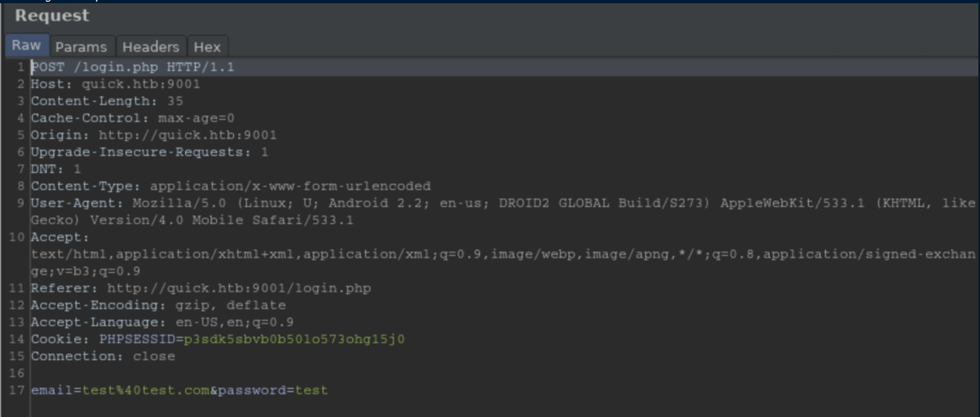This screenshot has width=980, height=417.
Task: Switch to the Raw tab
Action: [26, 46]
